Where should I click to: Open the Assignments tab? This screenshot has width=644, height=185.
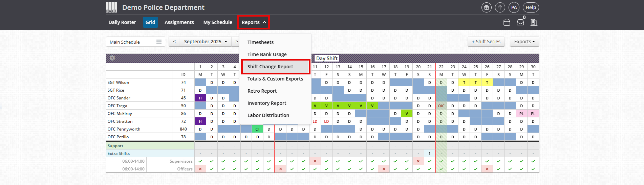tap(179, 22)
